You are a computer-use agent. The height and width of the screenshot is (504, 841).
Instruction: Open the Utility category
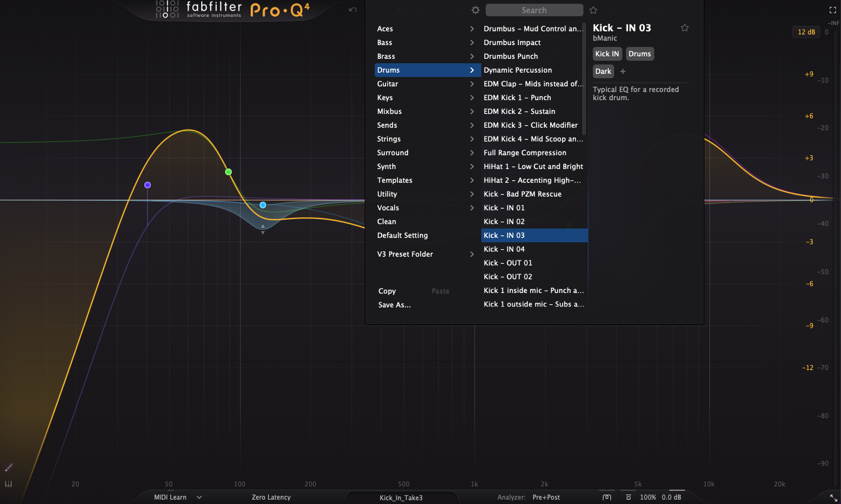coord(428,194)
